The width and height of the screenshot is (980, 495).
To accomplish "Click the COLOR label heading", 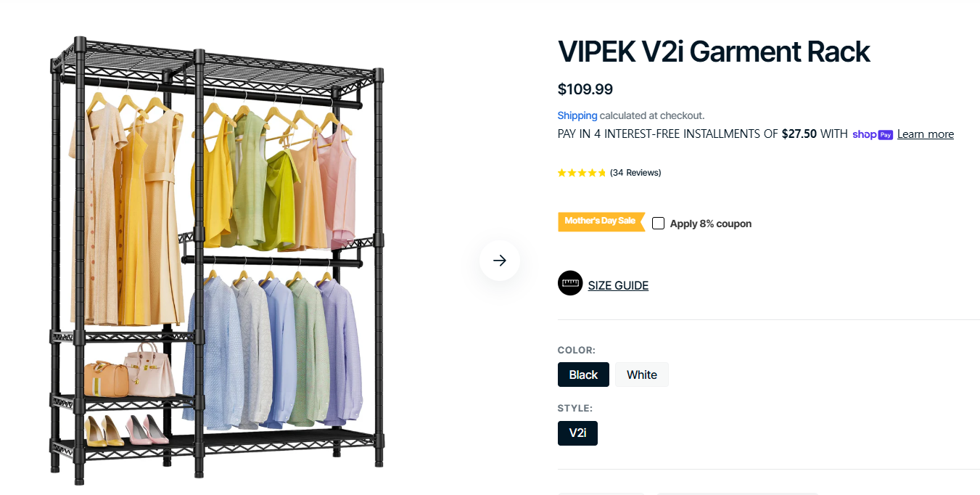I will tap(576, 350).
